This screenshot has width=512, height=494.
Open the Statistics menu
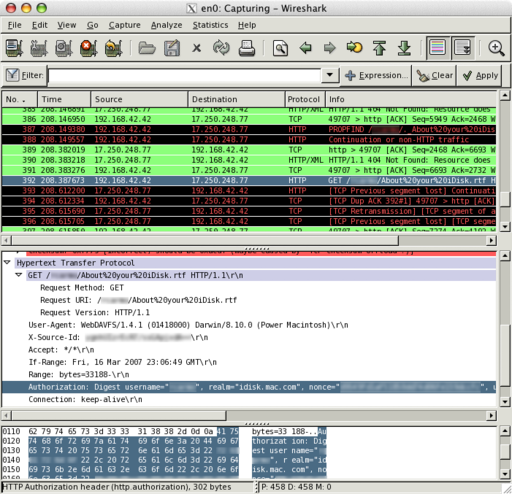pos(210,25)
